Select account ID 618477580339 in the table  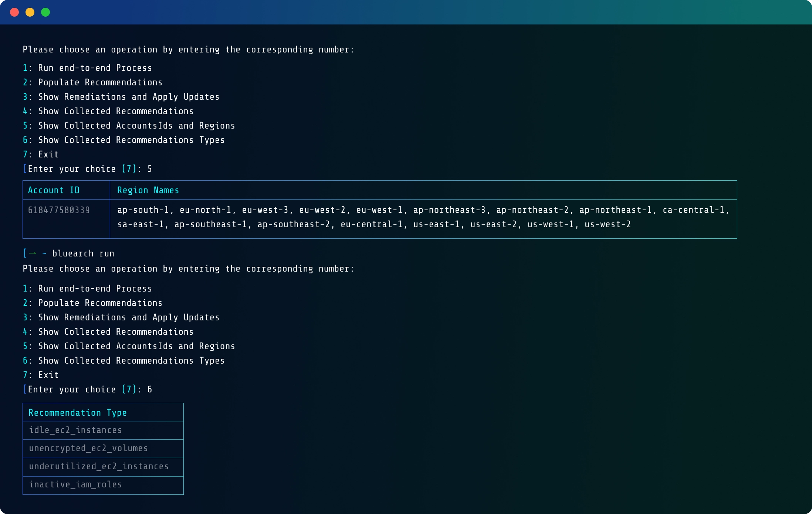pos(59,210)
